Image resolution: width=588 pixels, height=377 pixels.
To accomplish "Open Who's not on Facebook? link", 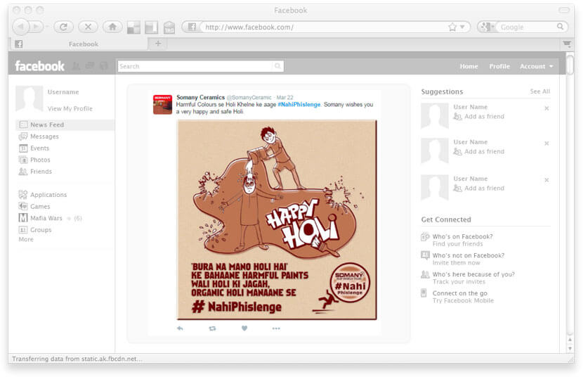I will pyautogui.click(x=468, y=255).
